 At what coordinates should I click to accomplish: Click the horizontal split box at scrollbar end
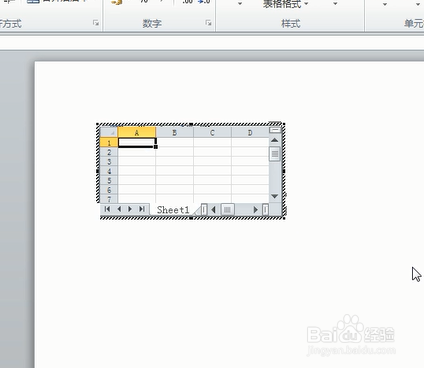265,210
